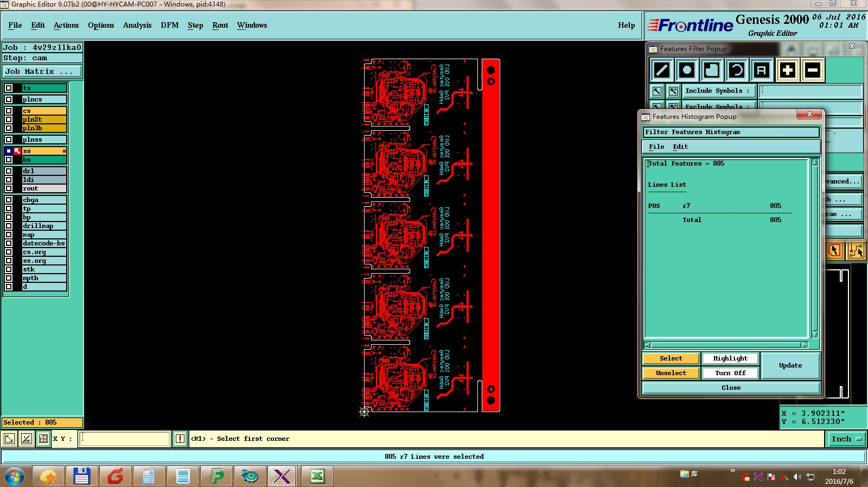Toggle the negative polarity minus icon

813,70
